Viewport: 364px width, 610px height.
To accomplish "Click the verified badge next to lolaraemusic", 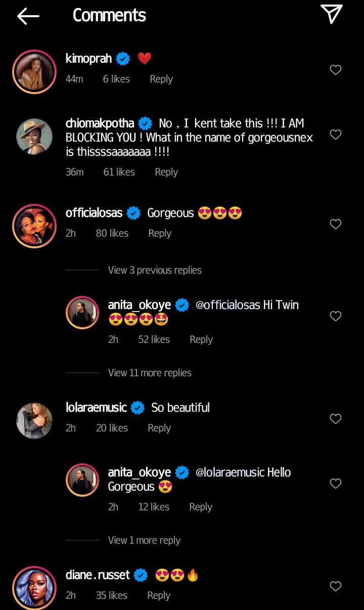I will pos(136,407).
